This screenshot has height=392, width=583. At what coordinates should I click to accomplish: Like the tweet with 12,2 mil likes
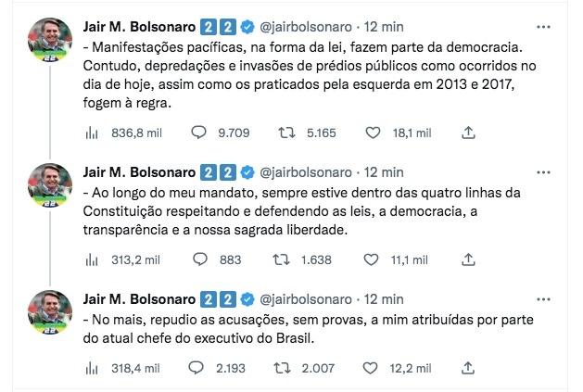(374, 369)
